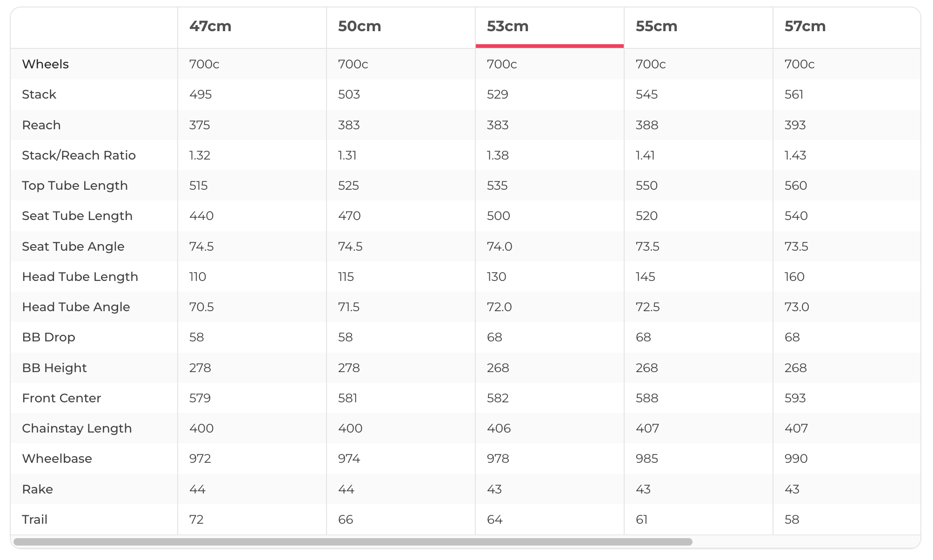
Task: Click the Chainstay Length row label
Action: tap(77, 428)
